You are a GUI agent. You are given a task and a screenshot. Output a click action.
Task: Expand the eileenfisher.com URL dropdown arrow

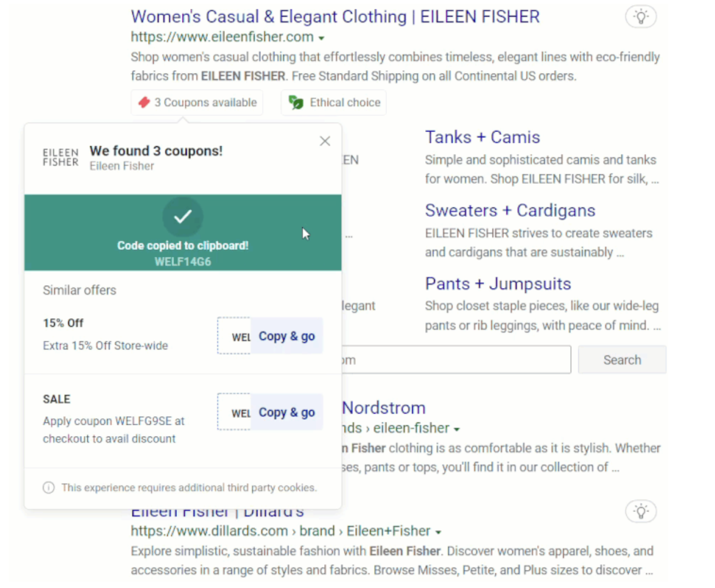coord(322,38)
